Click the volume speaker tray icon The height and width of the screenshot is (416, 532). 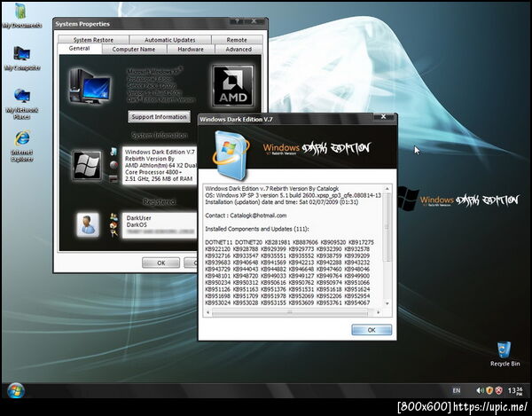point(480,390)
